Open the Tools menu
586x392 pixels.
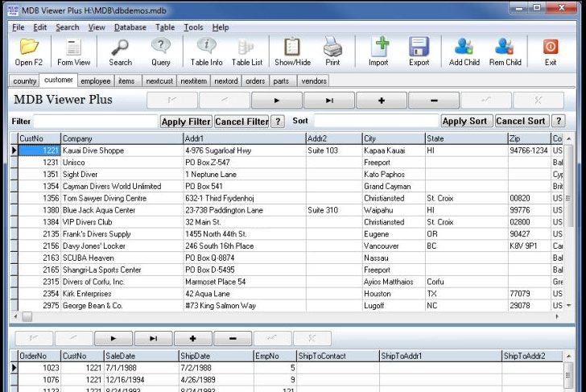click(193, 27)
